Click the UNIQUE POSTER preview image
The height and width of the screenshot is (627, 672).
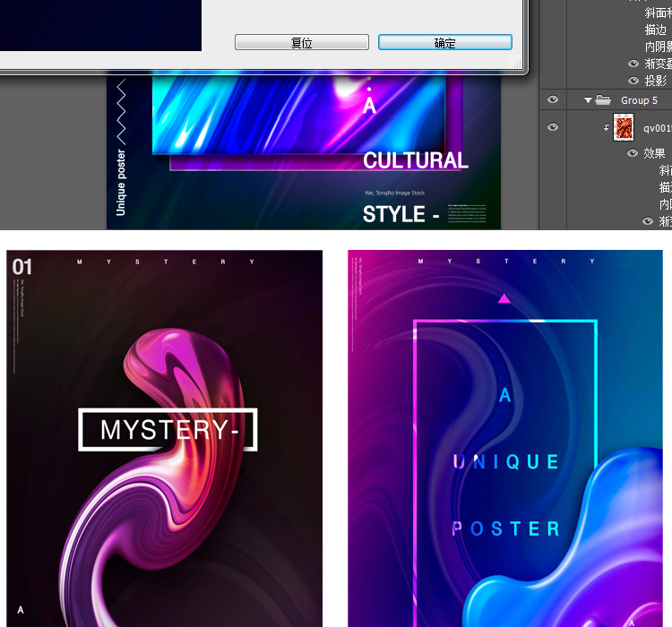[510, 438]
